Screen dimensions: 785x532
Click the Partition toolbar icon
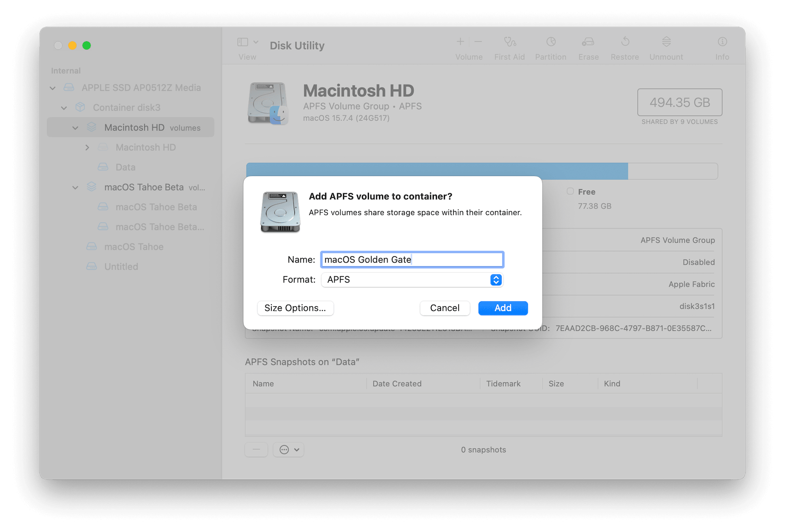551,42
